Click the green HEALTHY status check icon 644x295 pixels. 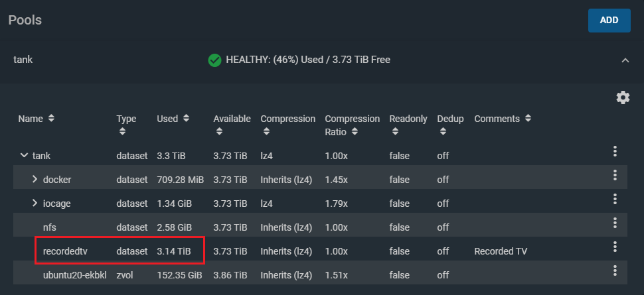(214, 60)
